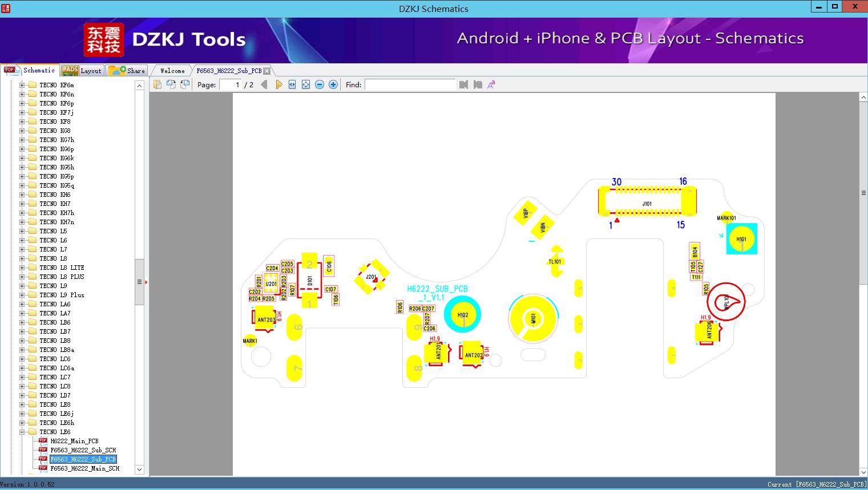This screenshot has height=490, width=868.
Task: Click the folder icon for TECNO LA6
Action: pyautogui.click(x=33, y=304)
